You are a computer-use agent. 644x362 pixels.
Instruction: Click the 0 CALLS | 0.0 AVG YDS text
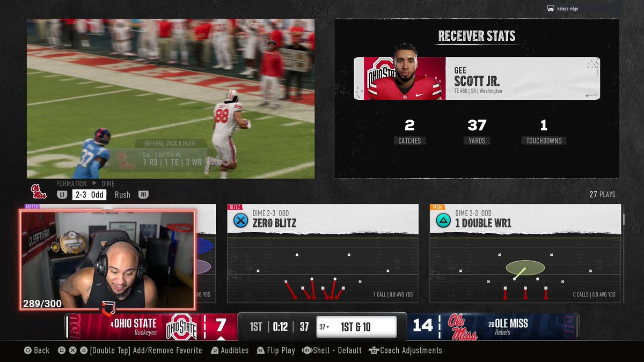point(594,294)
